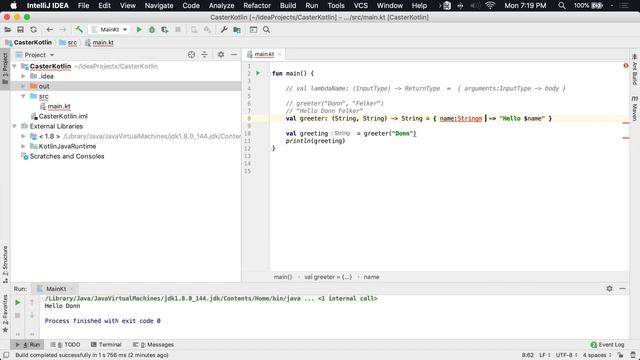Click 4 spaces indent selector

point(597,355)
